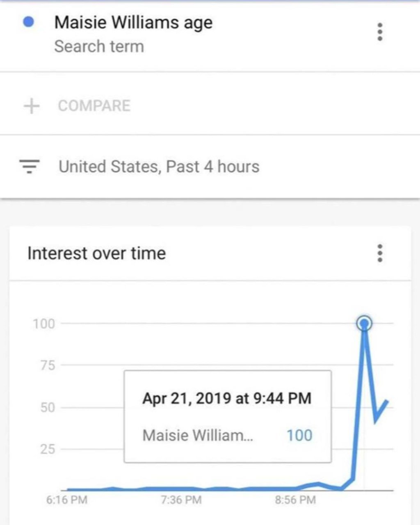The image size is (420, 525).
Task: Click the 7:36 PM axis label
Action: click(181, 500)
